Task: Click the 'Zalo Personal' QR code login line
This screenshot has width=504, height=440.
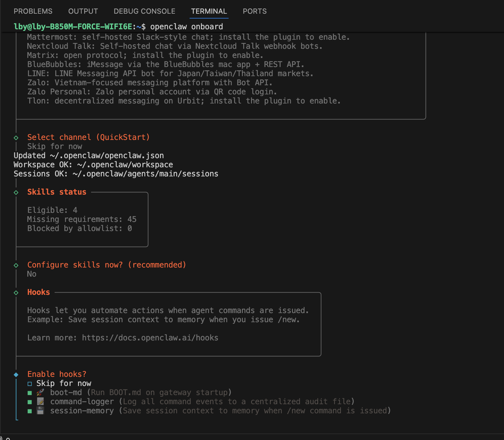Action: click(152, 92)
